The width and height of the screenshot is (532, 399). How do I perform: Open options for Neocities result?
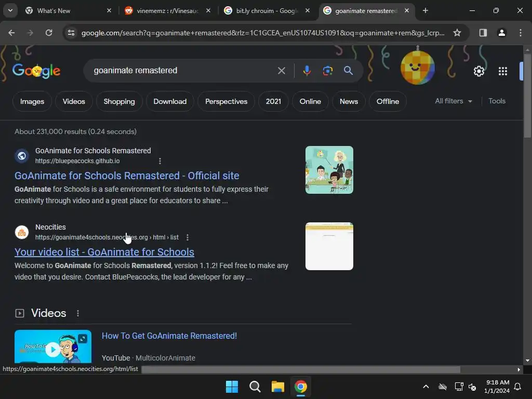pos(187,237)
